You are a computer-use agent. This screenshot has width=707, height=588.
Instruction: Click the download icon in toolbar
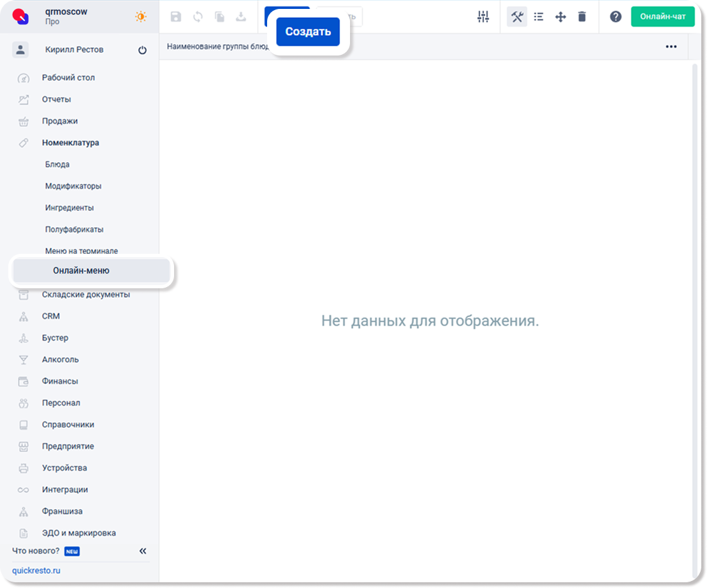coord(241,17)
